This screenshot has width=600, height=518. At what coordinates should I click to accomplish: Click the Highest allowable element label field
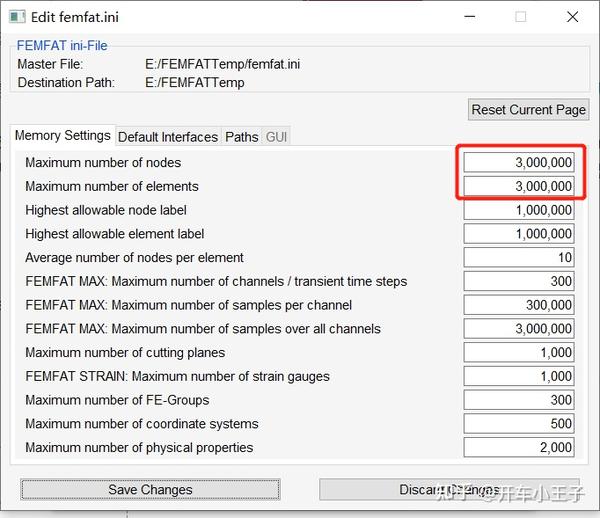point(519,234)
